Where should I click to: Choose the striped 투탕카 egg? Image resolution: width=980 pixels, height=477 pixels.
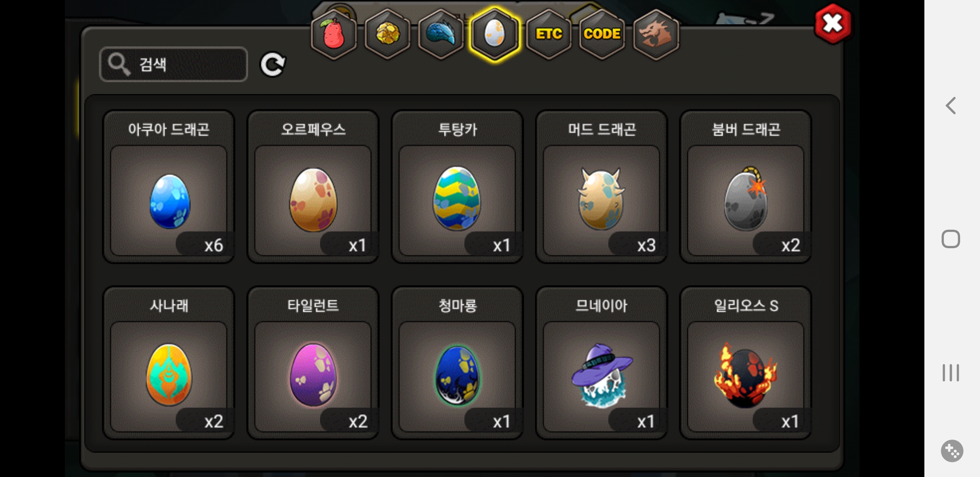coord(457,186)
